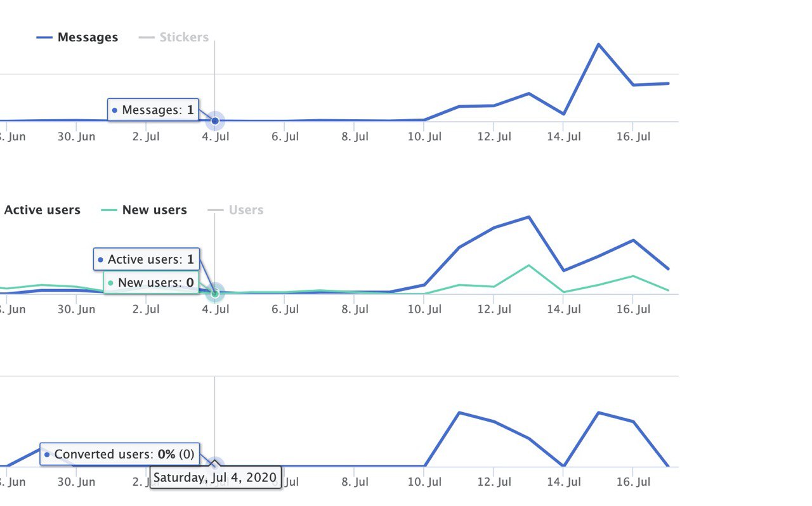Viewport: 812px width, 506px height.
Task: Click the "New users: 0" tooltip label
Action: (x=152, y=283)
